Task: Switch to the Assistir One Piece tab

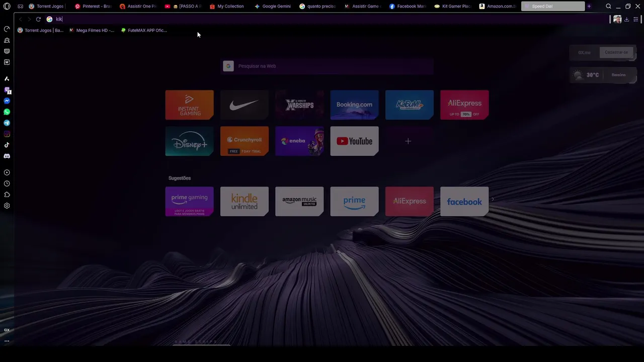Action: 138,7
